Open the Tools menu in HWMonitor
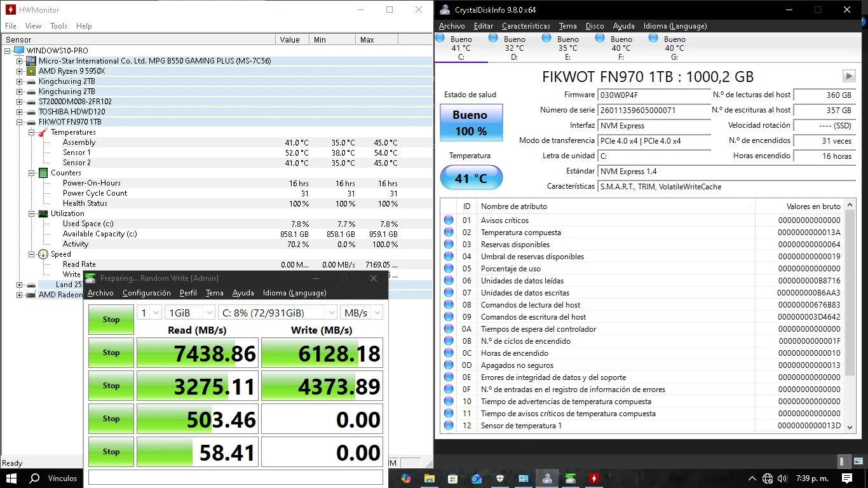 (58, 26)
